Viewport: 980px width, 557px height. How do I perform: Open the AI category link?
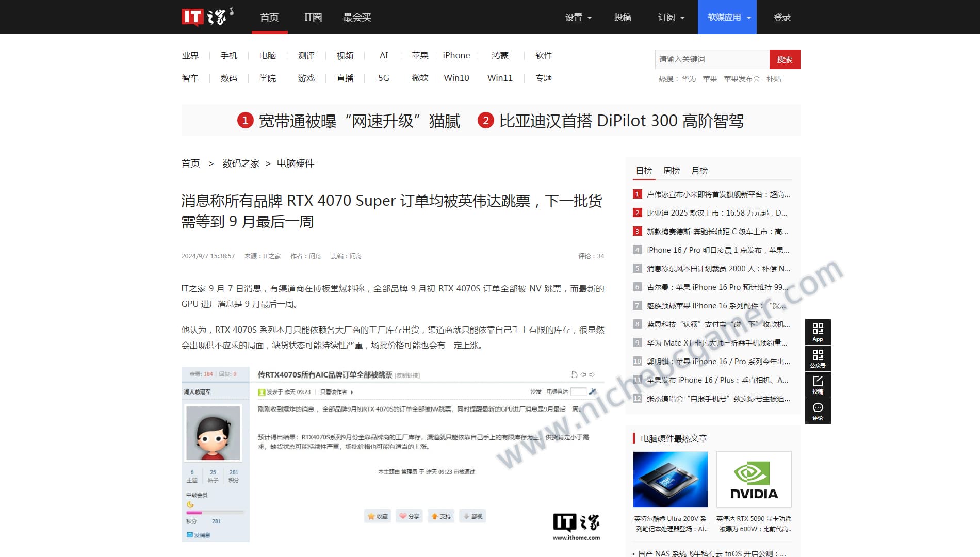tap(383, 55)
